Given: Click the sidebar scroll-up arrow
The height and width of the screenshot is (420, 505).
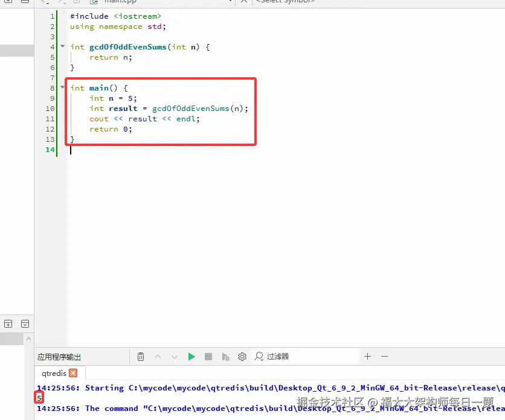Looking at the screenshot, I should point(28,339).
